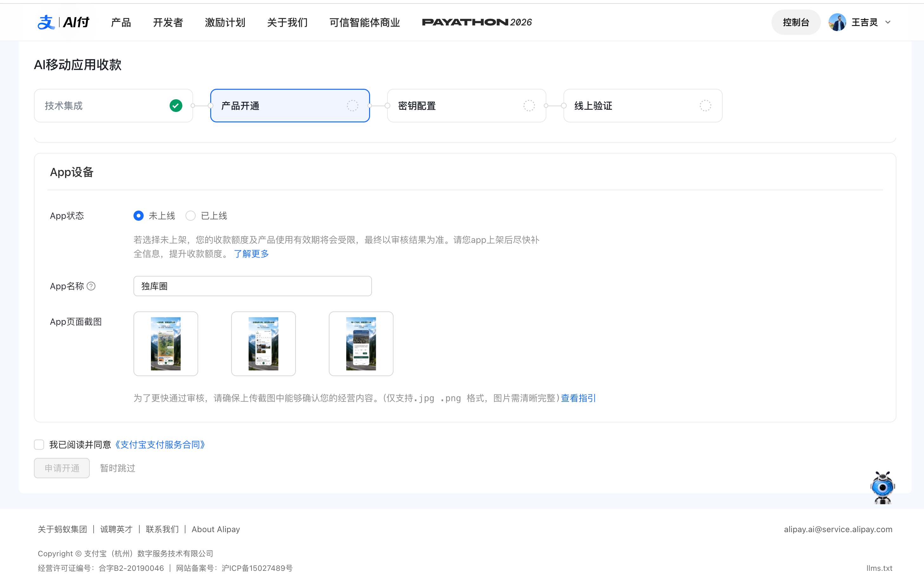Open the 查看指引 guide link
The width and height of the screenshot is (924, 574).
click(578, 398)
